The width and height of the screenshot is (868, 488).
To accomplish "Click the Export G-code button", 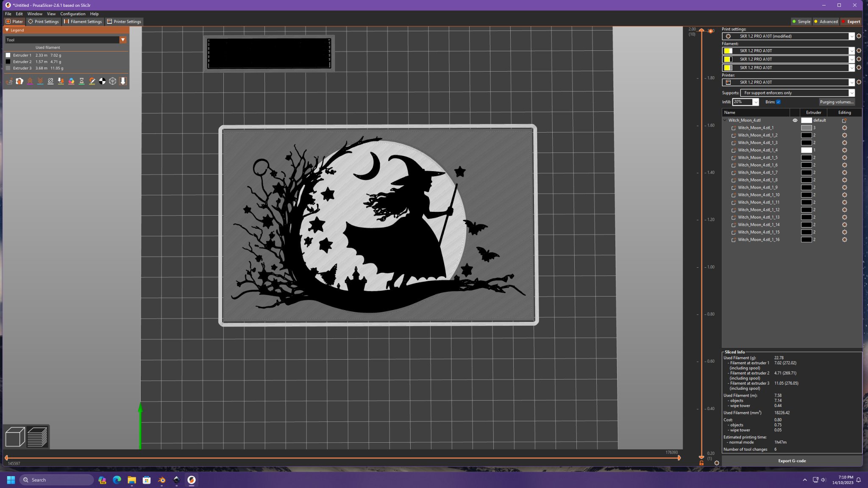I will (792, 461).
